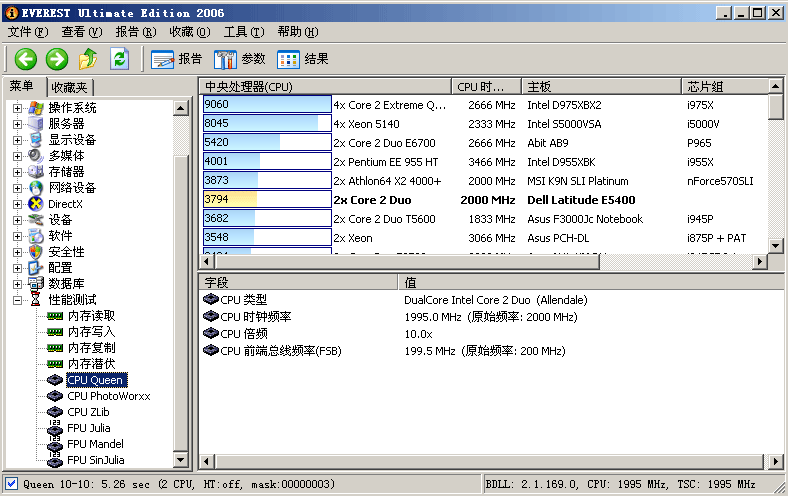Click the results list scroll-down arrow

775,246
